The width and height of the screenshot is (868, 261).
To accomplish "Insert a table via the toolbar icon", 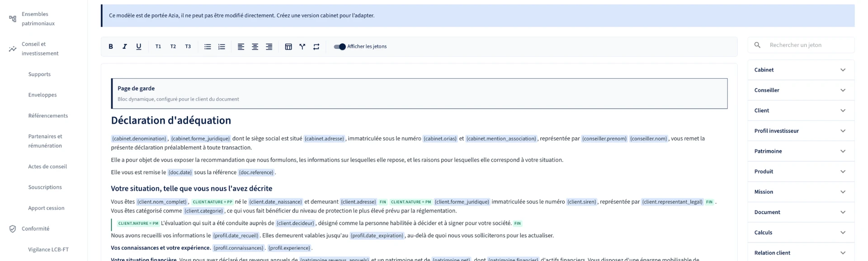I will pyautogui.click(x=288, y=47).
